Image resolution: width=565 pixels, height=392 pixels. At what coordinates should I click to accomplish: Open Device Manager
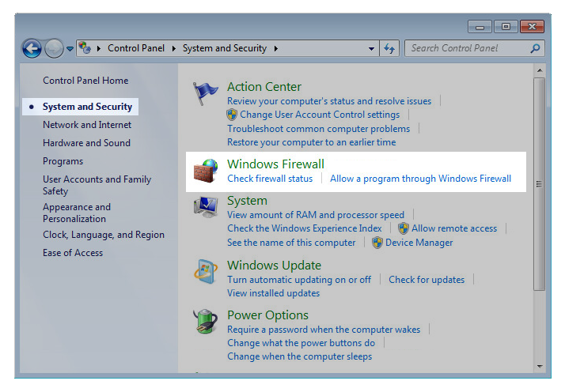coord(419,243)
